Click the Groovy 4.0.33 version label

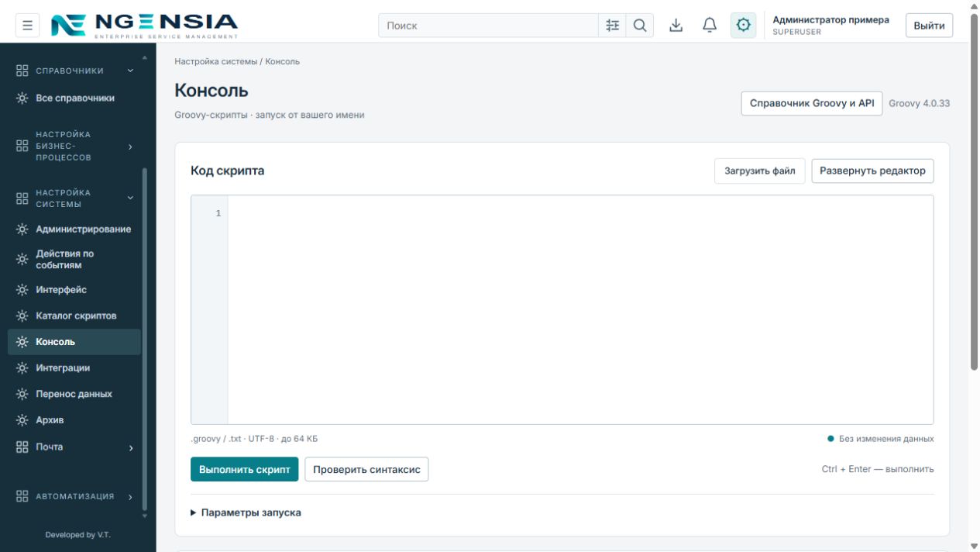click(x=919, y=103)
